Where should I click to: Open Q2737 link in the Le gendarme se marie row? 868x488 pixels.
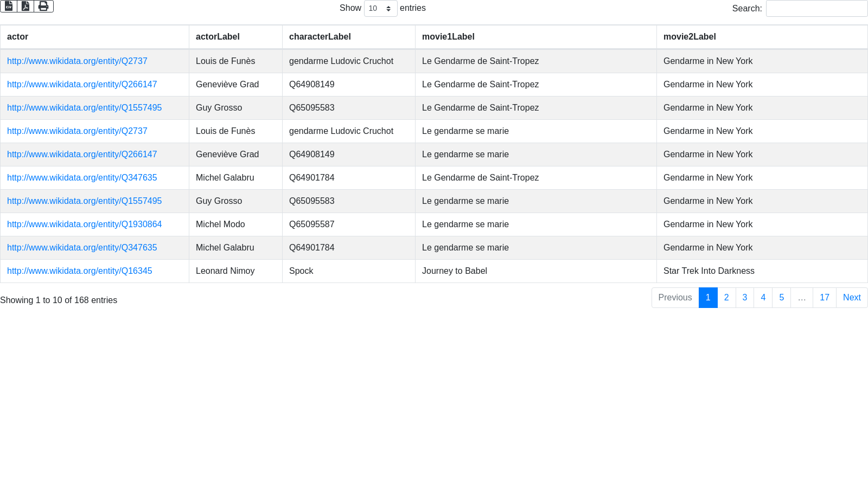coord(77,131)
